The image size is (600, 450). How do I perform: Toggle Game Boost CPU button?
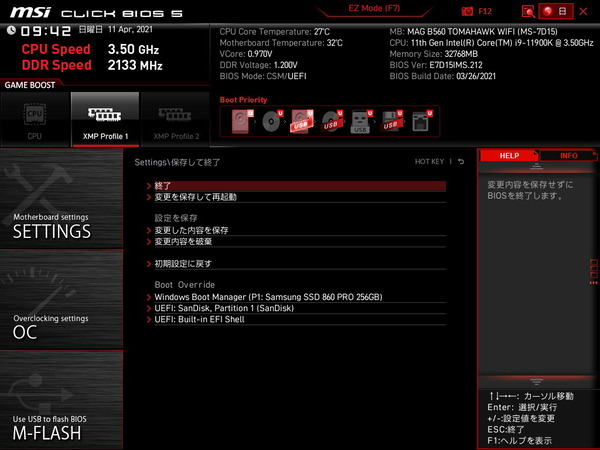point(35,119)
